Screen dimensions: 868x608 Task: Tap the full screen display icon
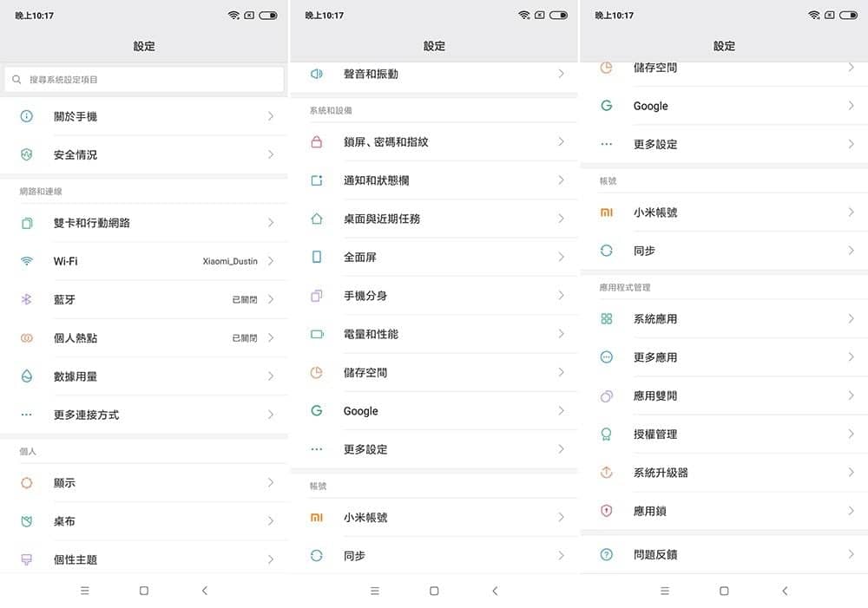[317, 257]
